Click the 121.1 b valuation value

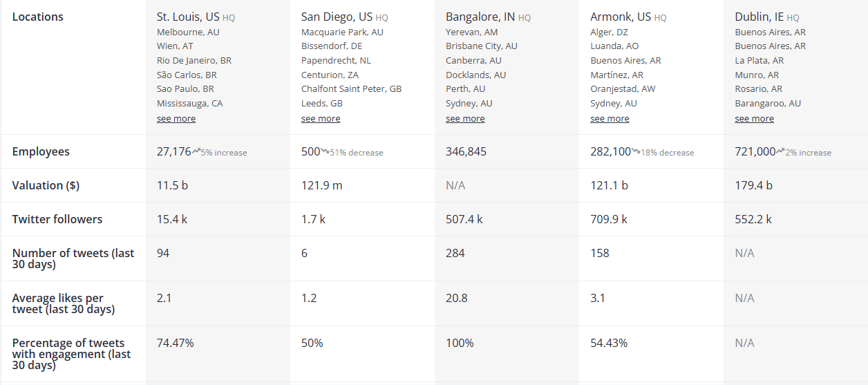(x=609, y=185)
